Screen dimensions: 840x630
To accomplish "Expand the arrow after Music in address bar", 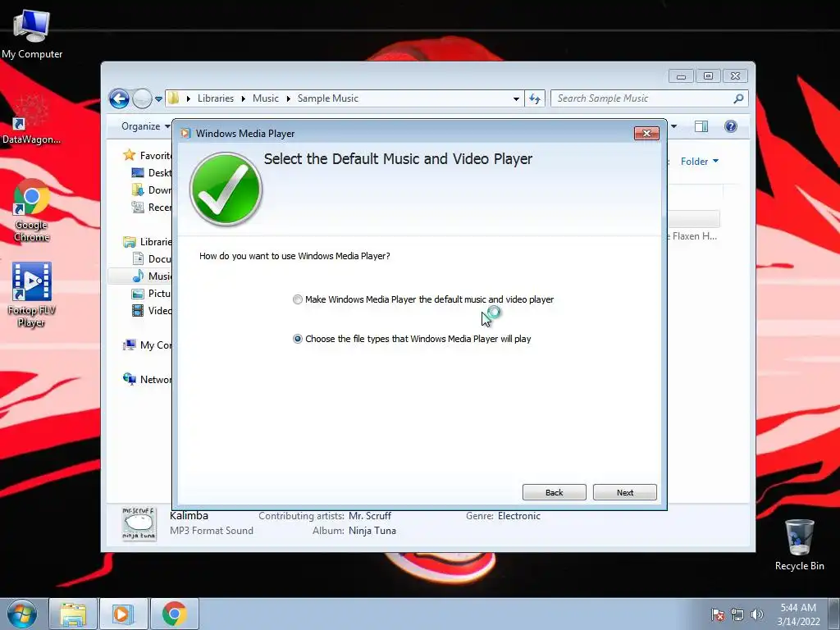I will click(x=288, y=98).
